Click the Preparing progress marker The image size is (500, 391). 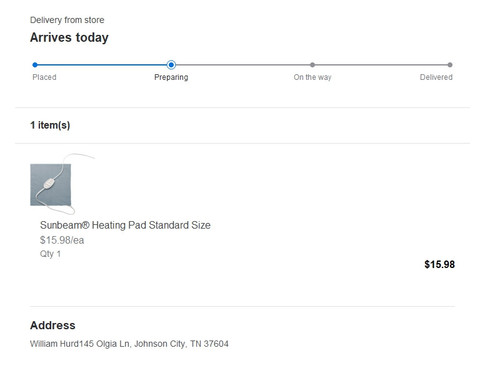click(x=171, y=65)
